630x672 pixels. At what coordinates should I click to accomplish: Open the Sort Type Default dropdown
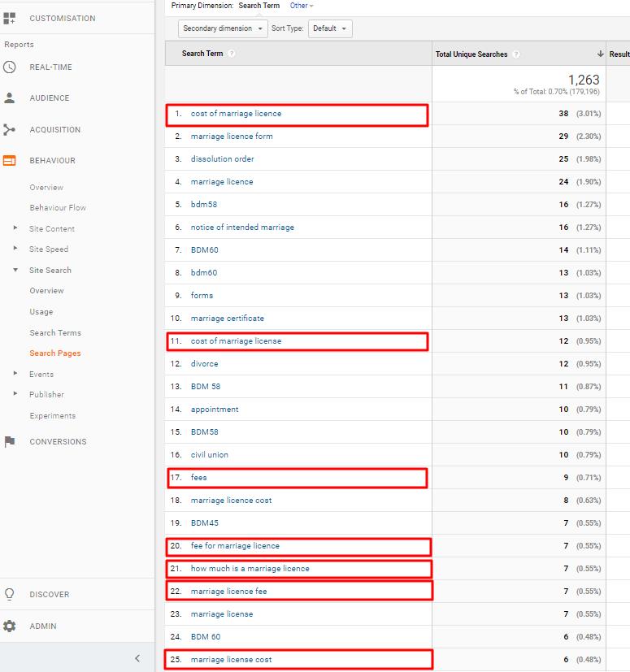point(330,28)
